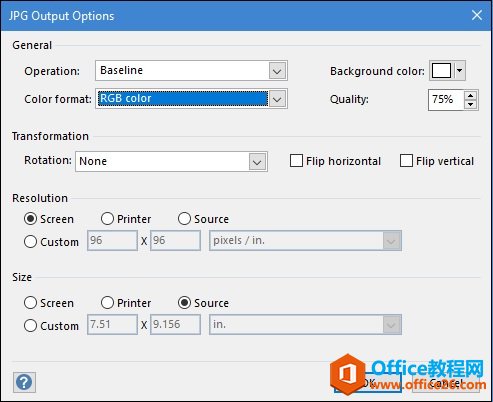Choose Custom size radio button

30,325
